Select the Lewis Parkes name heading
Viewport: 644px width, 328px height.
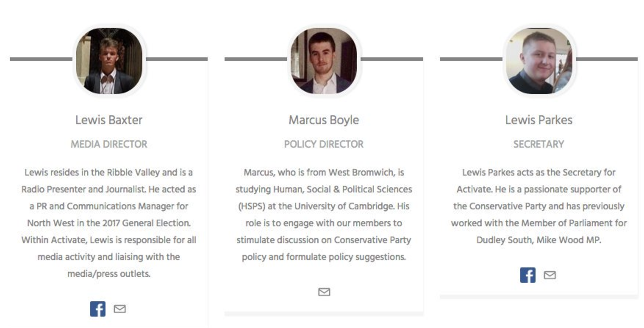coord(539,120)
